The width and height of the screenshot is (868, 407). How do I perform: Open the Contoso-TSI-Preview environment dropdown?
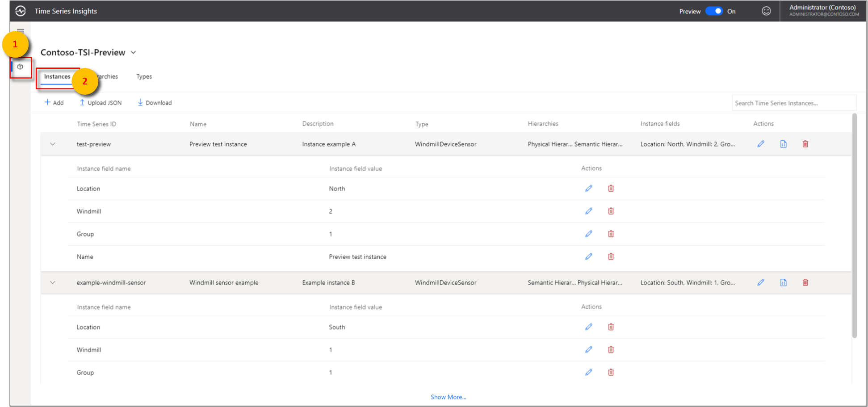(133, 53)
